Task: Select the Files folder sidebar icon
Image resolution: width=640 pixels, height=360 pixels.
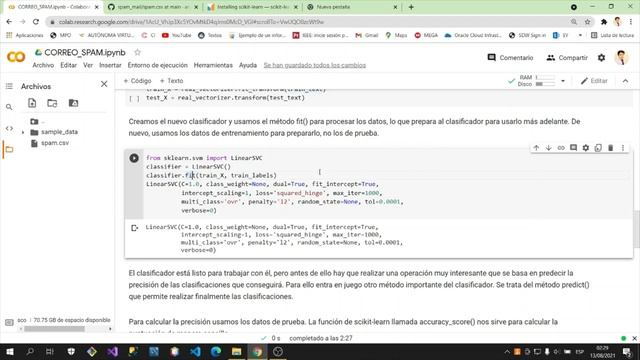Action: [x=9, y=149]
